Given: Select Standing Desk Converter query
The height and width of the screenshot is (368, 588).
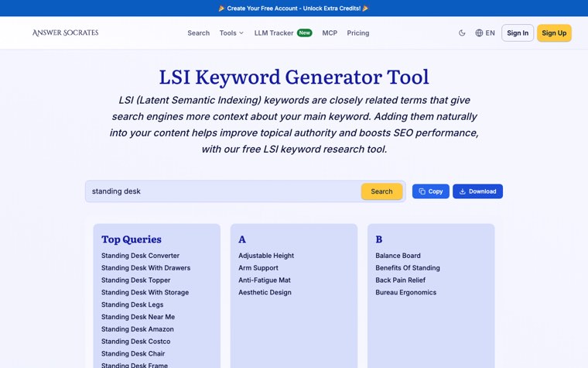Looking at the screenshot, I should (140, 256).
